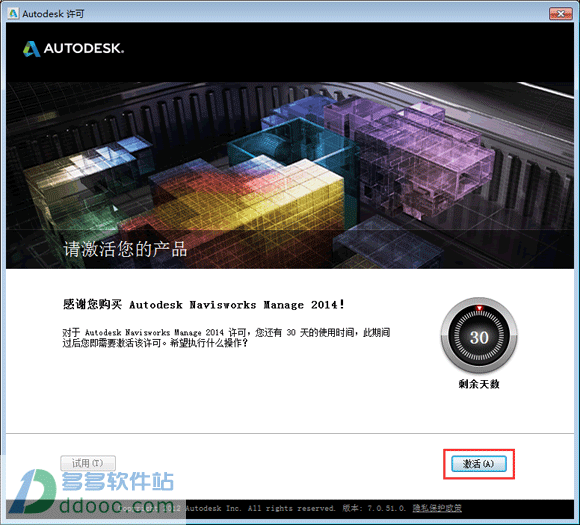Image resolution: width=580 pixels, height=525 pixels.
Task: Click the 30 days remaining countdown dial
Action: click(x=479, y=336)
